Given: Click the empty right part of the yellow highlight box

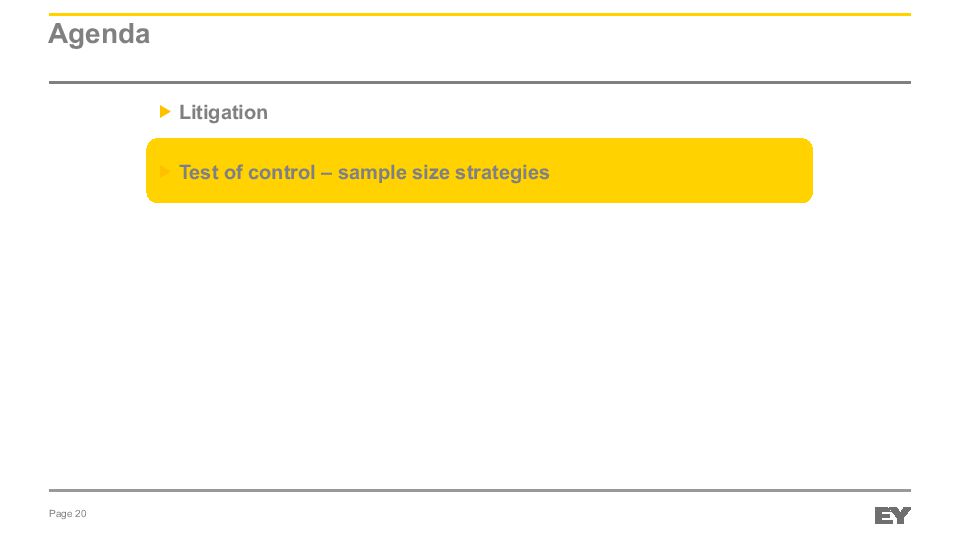Looking at the screenshot, I should tap(700, 171).
